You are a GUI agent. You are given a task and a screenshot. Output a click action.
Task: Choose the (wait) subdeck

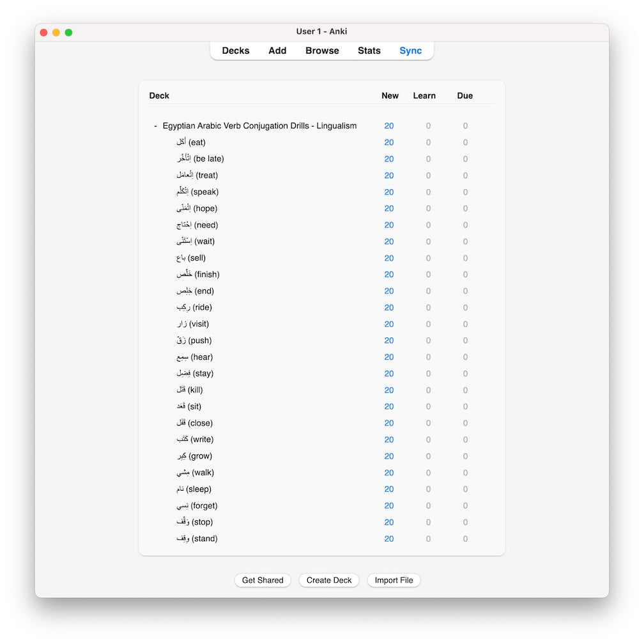point(195,241)
